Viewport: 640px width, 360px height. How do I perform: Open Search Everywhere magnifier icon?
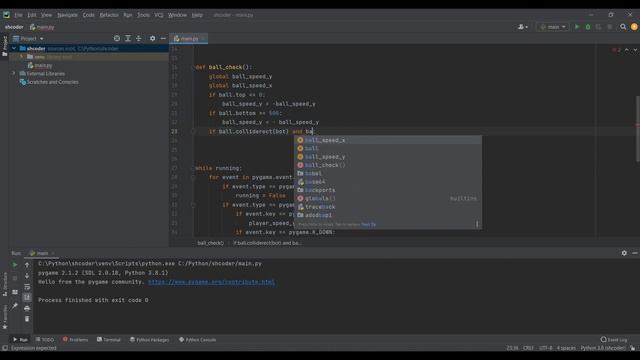pyautogui.click(x=623, y=27)
